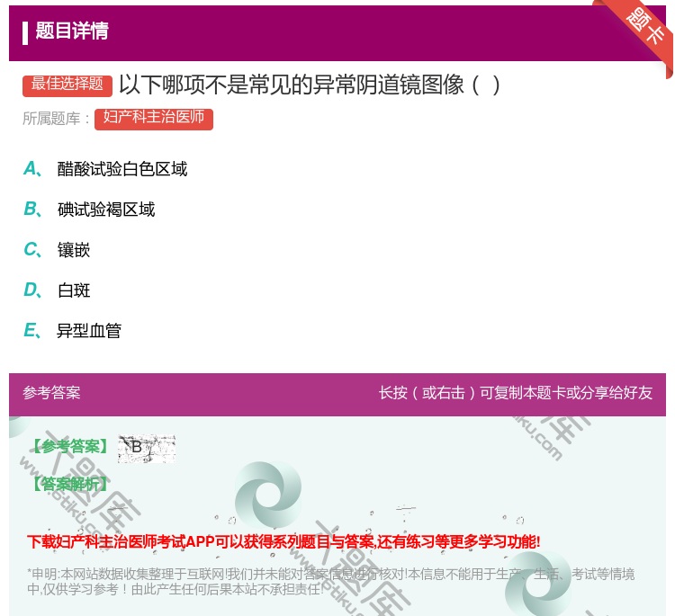The image size is (675, 616).
Task: Click the red 下载妇产科主治医师考试APP promotion link
Action: pos(283,541)
